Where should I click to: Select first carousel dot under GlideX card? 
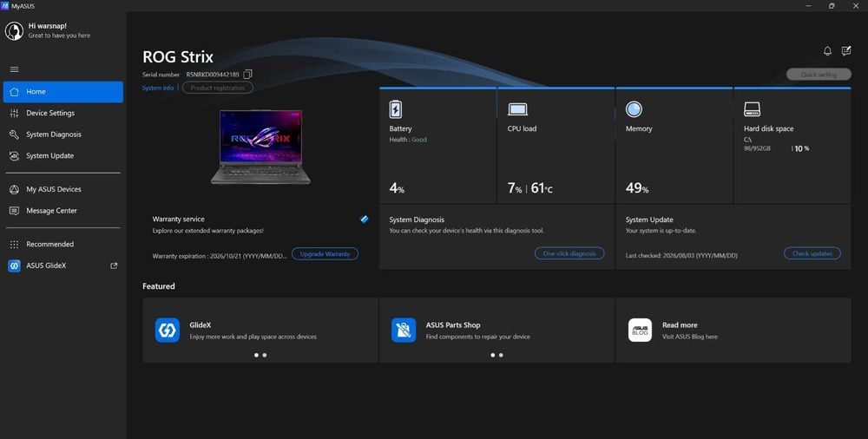(x=256, y=356)
